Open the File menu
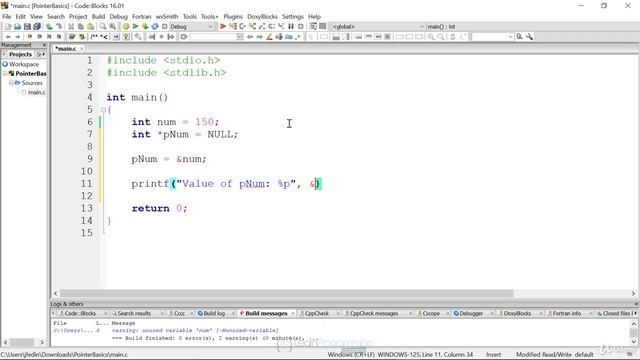 click(x=7, y=16)
